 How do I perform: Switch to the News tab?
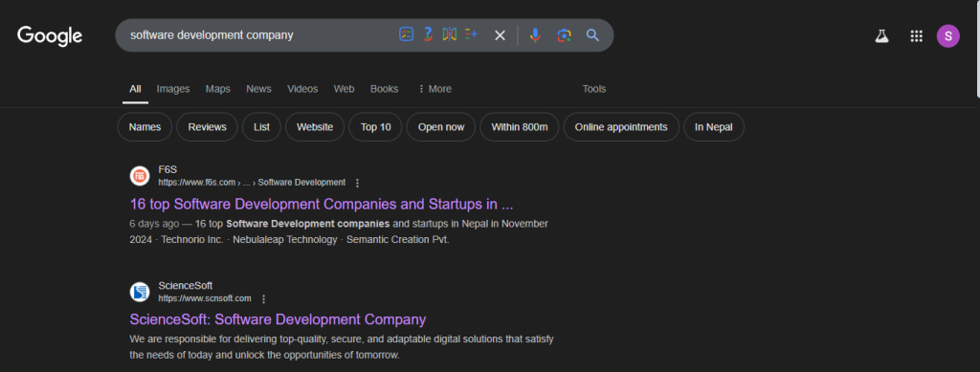pos(258,89)
